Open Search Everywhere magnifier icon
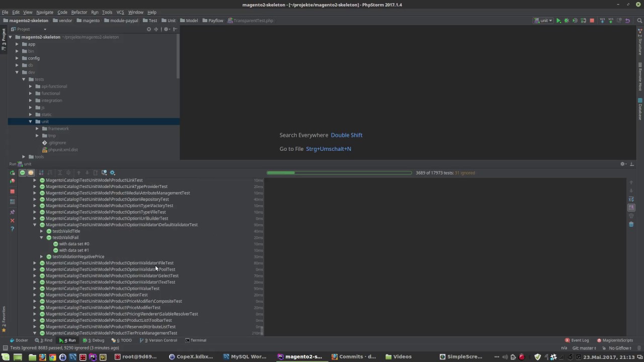The height and width of the screenshot is (362, 644). coord(639,21)
